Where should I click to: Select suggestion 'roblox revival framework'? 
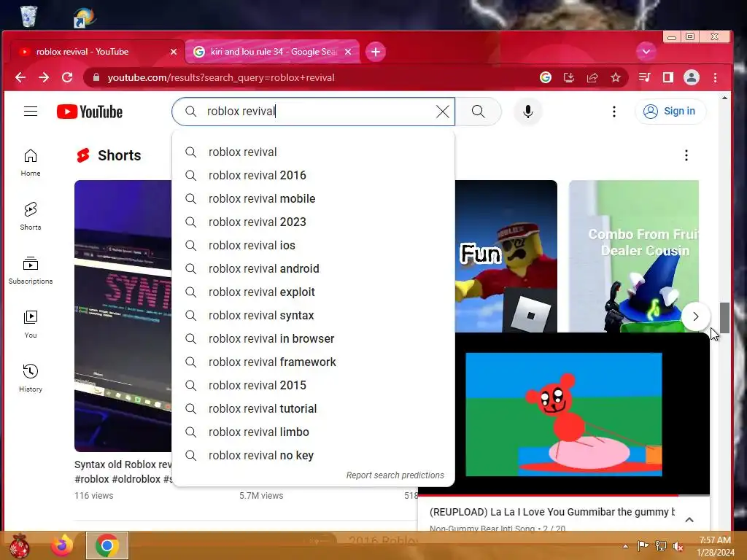pyautogui.click(x=314, y=362)
